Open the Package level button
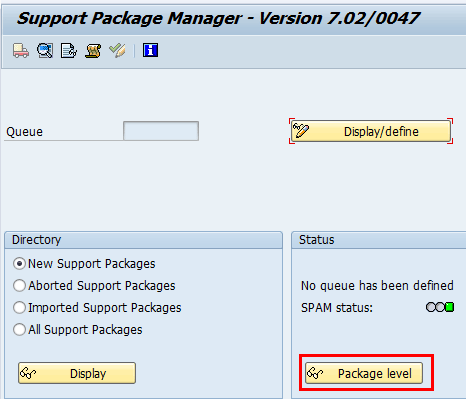The width and height of the screenshot is (466, 399). coord(364,373)
